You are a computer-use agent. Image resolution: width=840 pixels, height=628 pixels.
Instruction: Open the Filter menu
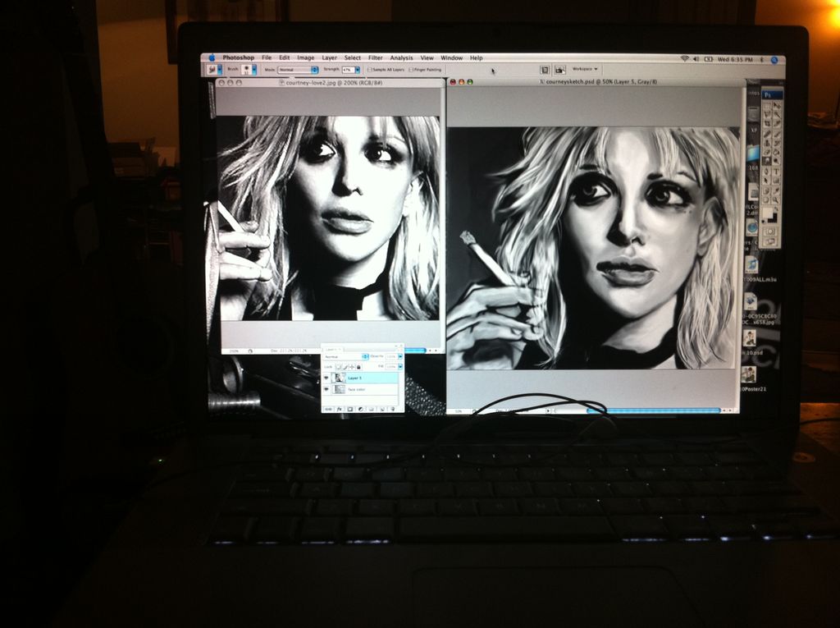375,57
